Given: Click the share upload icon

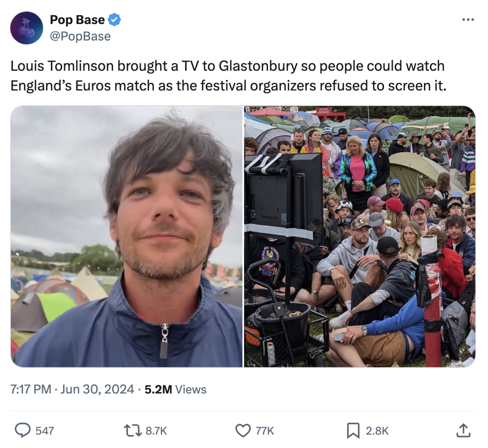Looking at the screenshot, I should [x=463, y=430].
